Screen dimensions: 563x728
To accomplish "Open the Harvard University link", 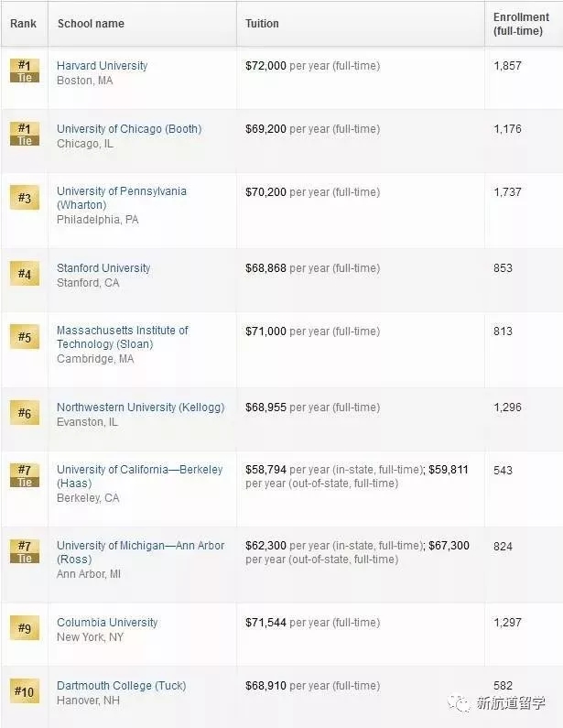I will (x=102, y=66).
